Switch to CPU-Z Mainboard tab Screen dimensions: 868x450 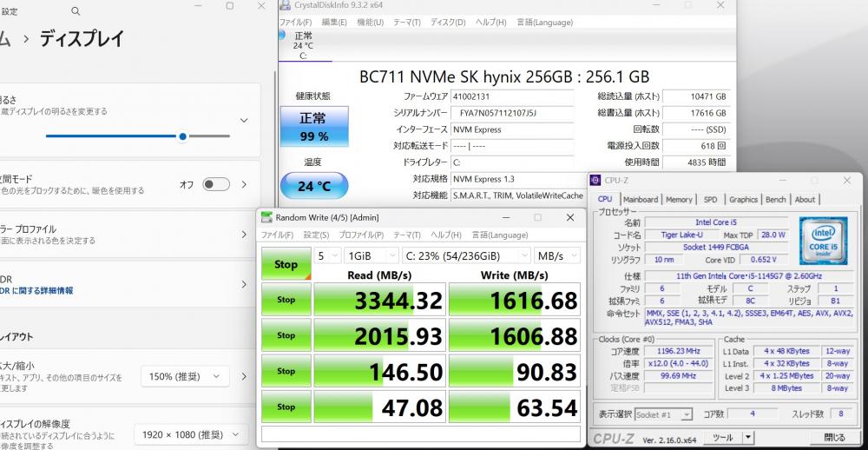click(x=641, y=200)
